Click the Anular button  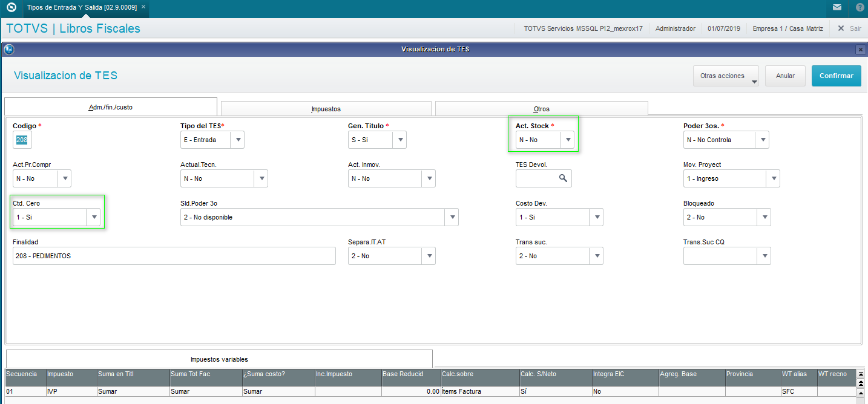click(785, 76)
